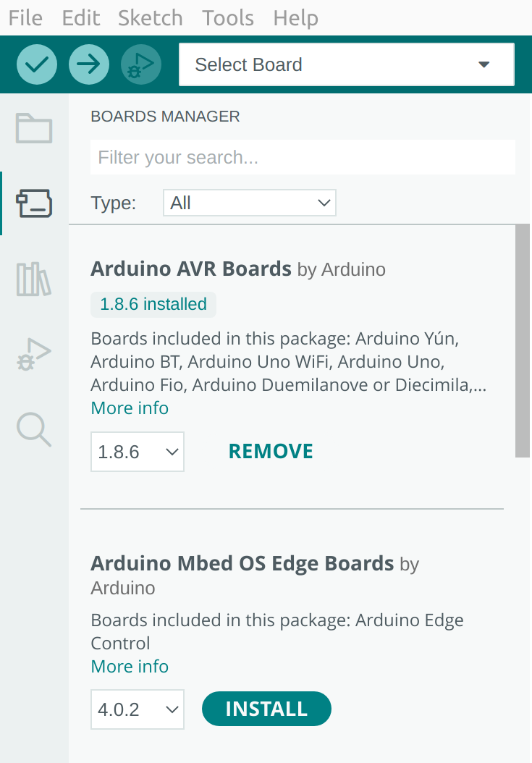Open More info for Mbed OS Edge Boards
532x763 pixels.
click(x=130, y=666)
